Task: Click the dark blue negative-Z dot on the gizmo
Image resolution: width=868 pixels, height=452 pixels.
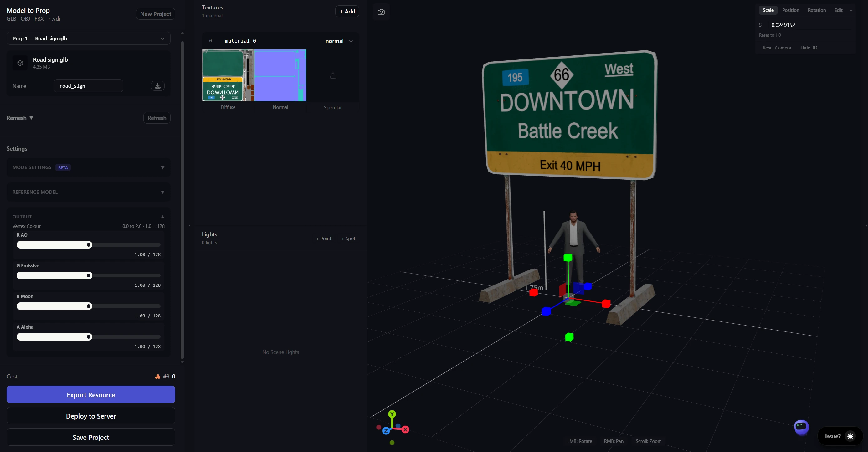Action: point(398,426)
